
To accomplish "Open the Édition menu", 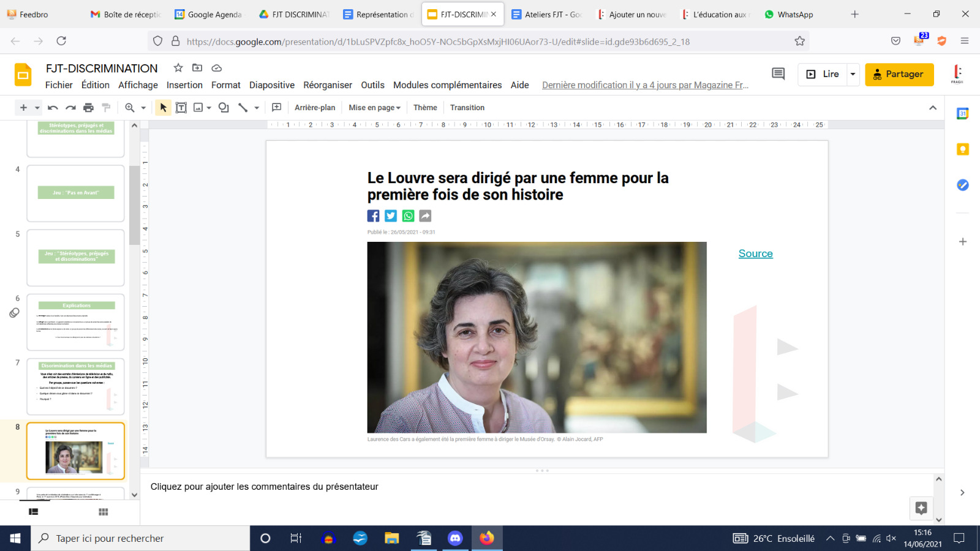I will [96, 85].
